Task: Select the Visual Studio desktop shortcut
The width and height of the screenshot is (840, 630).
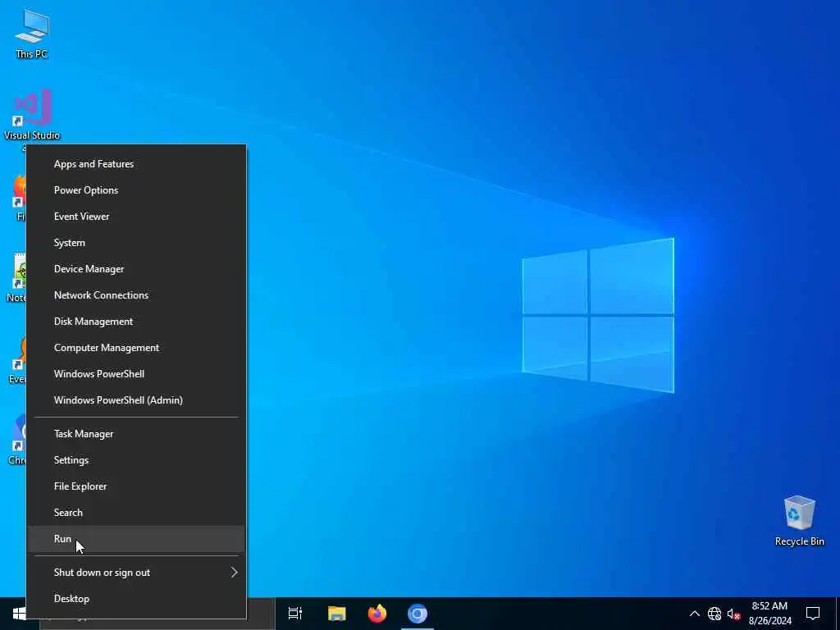Action: click(32, 115)
